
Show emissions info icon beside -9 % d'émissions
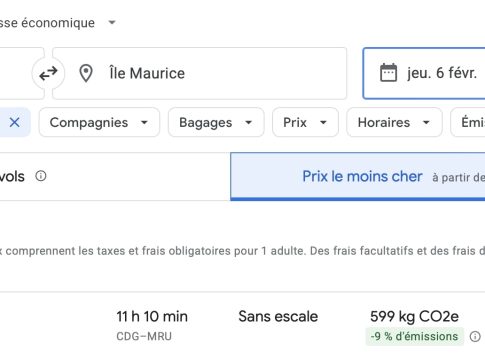[475, 336]
